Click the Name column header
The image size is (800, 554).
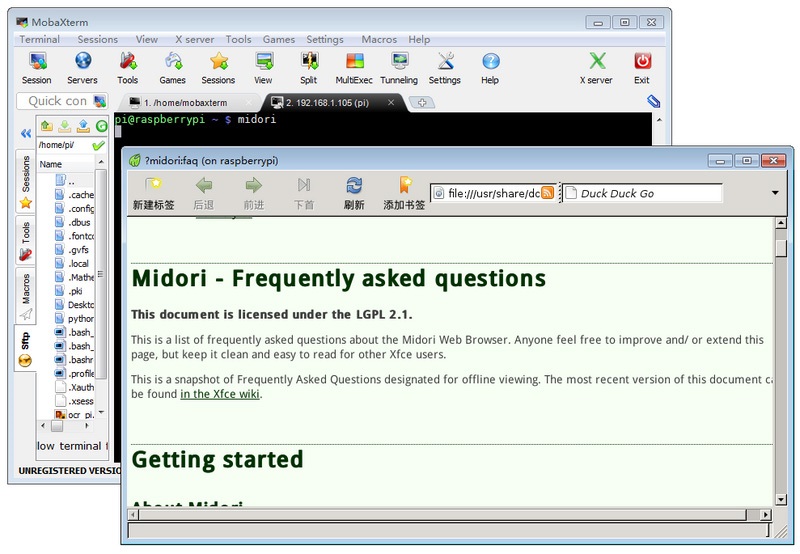(66, 164)
